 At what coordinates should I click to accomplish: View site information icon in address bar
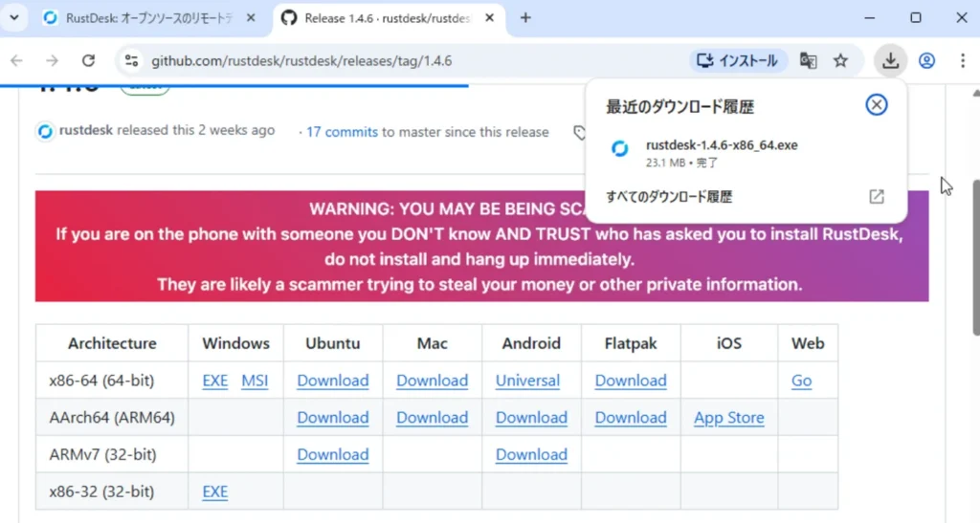tap(132, 61)
